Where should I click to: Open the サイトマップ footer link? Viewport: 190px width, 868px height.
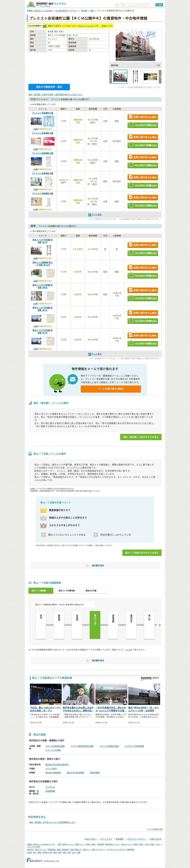click(x=106, y=839)
